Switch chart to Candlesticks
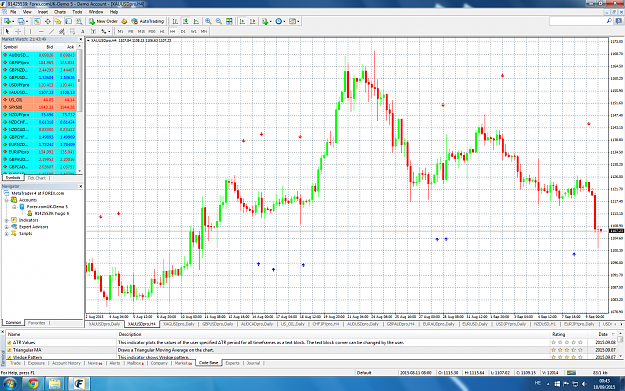This screenshot has height=391, width=625. coord(185,21)
